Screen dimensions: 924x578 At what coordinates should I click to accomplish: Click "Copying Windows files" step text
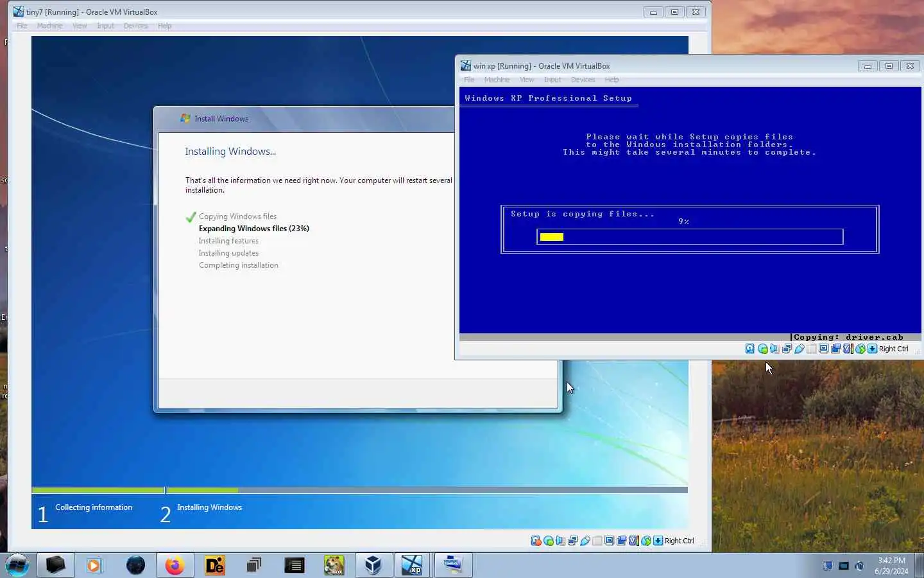point(237,216)
